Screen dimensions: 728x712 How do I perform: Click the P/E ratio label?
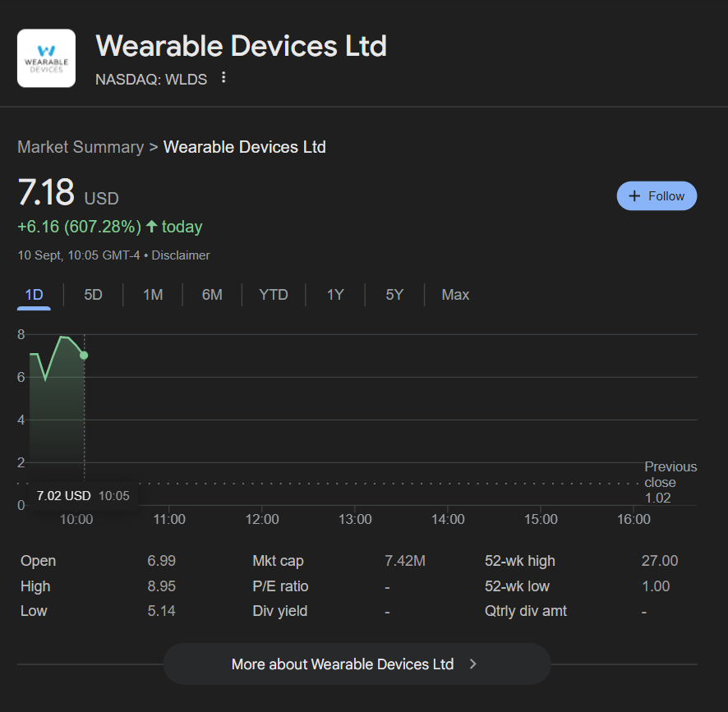tap(280, 586)
